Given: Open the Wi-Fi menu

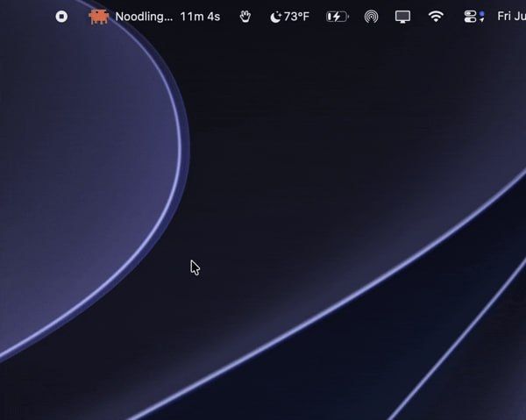Looking at the screenshot, I should coord(436,17).
